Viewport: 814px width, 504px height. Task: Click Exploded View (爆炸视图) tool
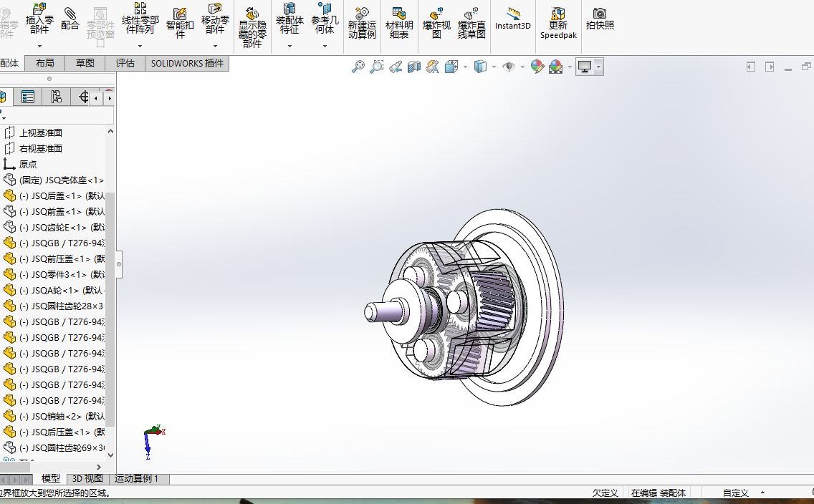coord(436,24)
